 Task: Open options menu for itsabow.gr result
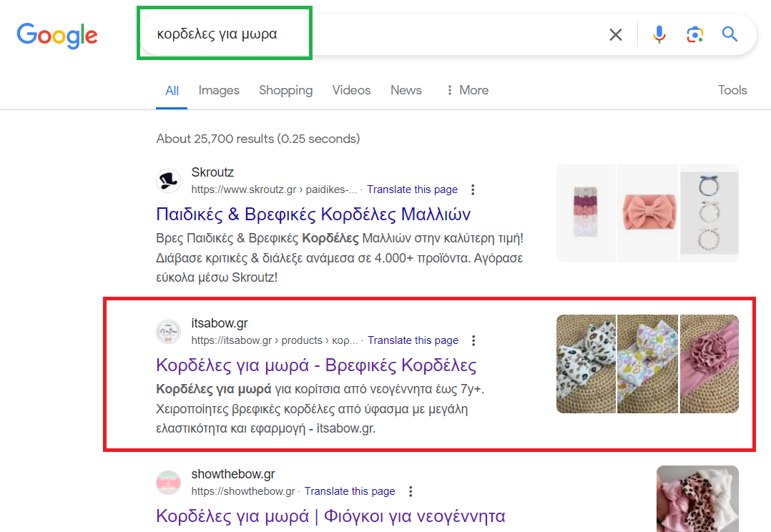tap(473, 340)
